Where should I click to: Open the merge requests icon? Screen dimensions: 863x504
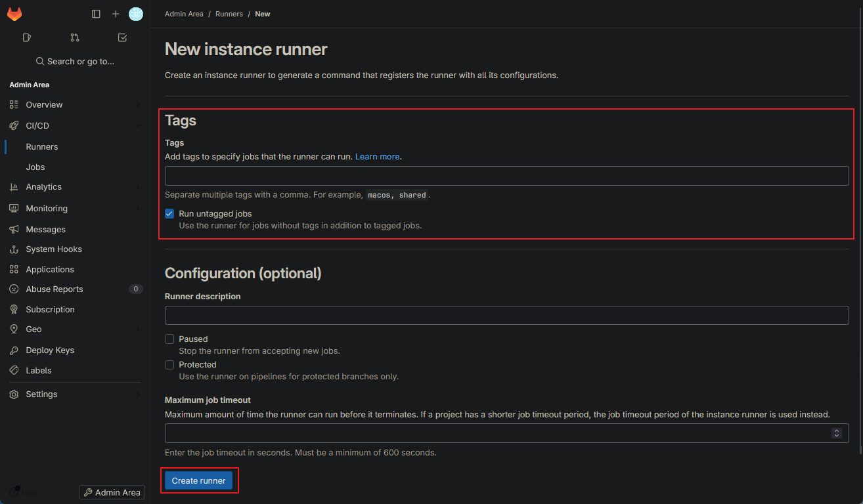75,37
